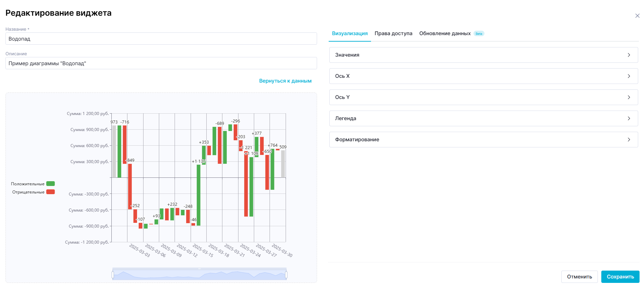Expand the Легенда section
644x288 pixels.
click(483, 118)
